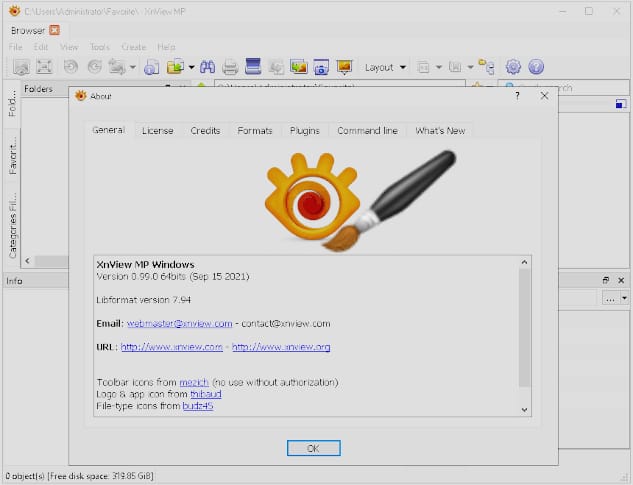Click the Export image toolbar icon
The height and width of the screenshot is (485, 633).
click(x=299, y=67)
